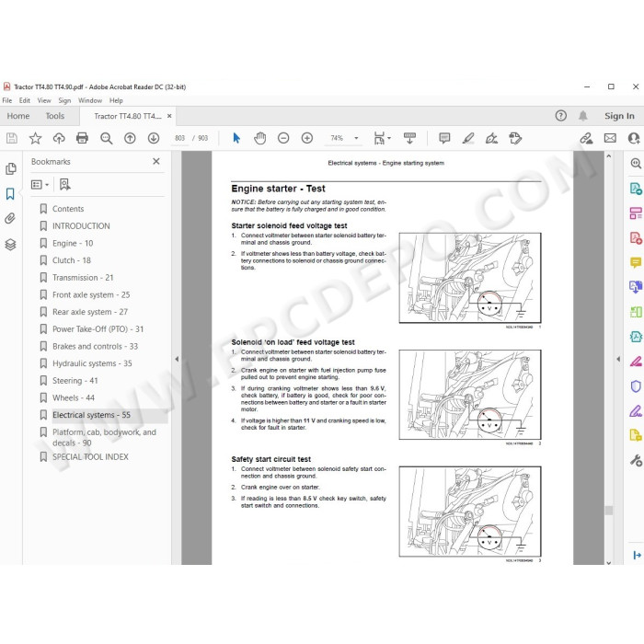Open the layers panel

(x=10, y=245)
